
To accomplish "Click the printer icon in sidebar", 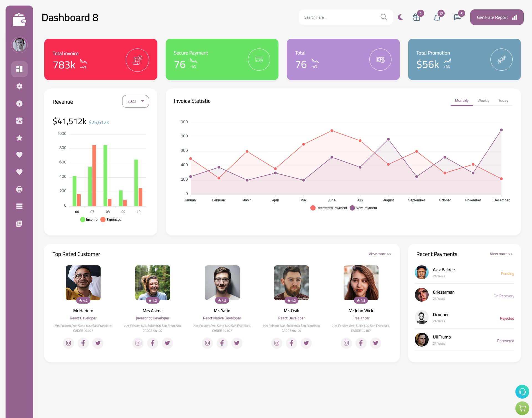I will (19, 189).
